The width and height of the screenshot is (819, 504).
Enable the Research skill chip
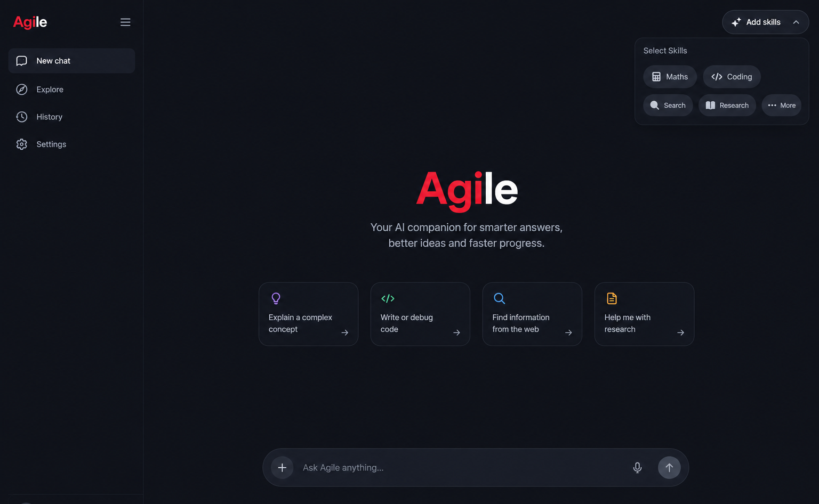click(727, 105)
